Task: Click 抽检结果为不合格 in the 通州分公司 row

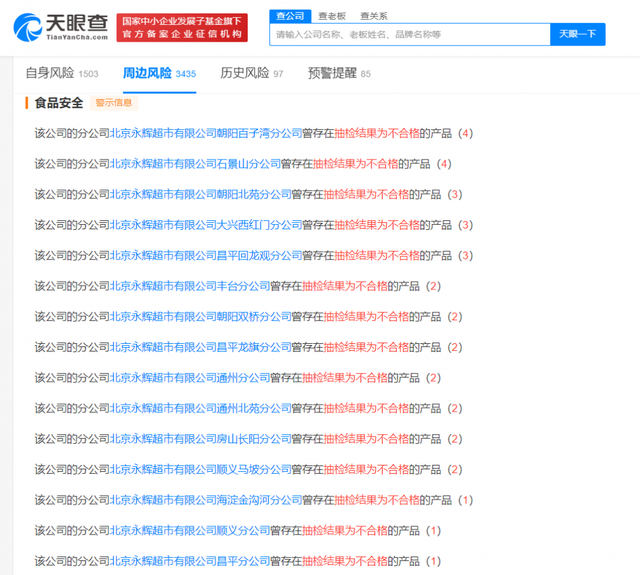Action: click(x=345, y=378)
